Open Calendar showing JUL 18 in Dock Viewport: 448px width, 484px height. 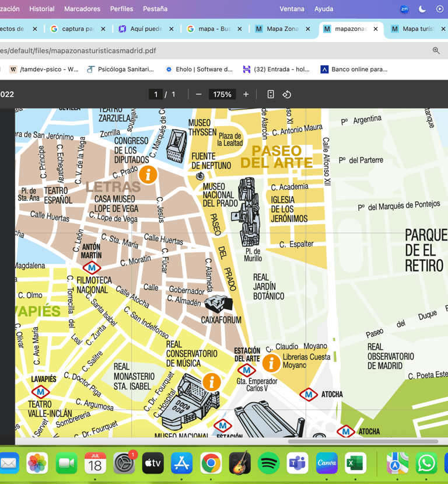[95, 463]
